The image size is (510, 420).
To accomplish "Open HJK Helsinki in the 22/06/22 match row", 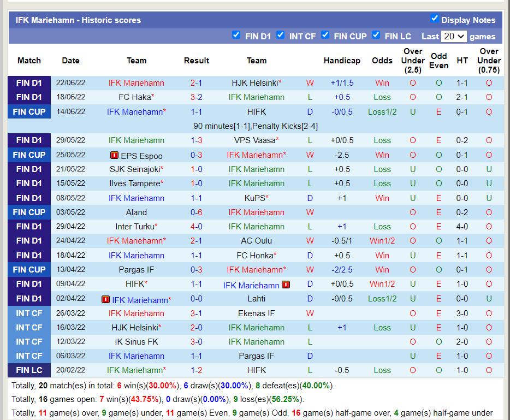I will [254, 83].
